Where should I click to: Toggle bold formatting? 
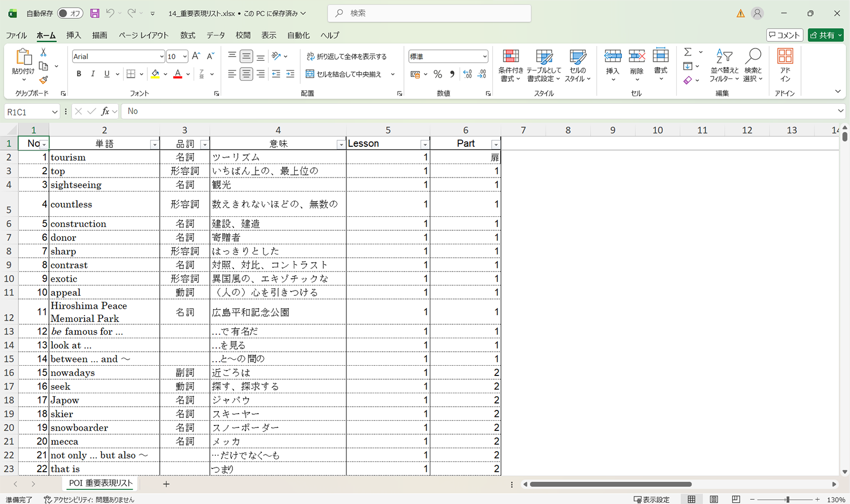click(x=79, y=74)
